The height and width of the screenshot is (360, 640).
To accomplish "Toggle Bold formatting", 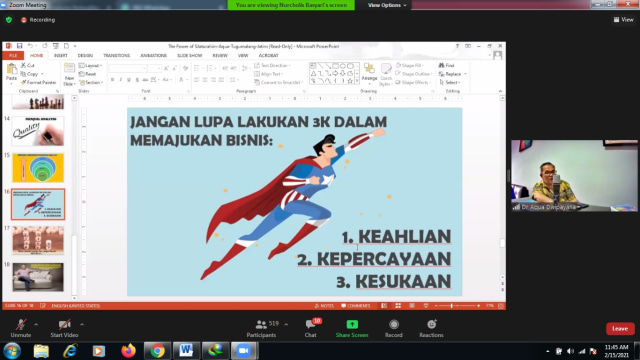I will [113, 80].
